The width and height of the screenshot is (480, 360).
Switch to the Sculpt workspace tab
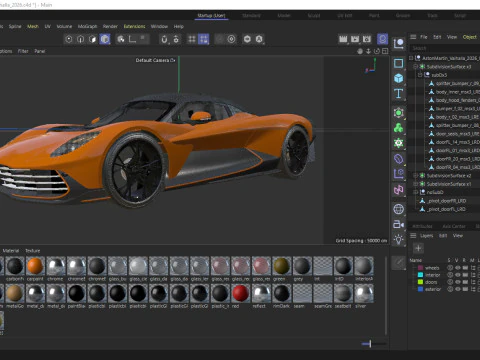coord(314,15)
